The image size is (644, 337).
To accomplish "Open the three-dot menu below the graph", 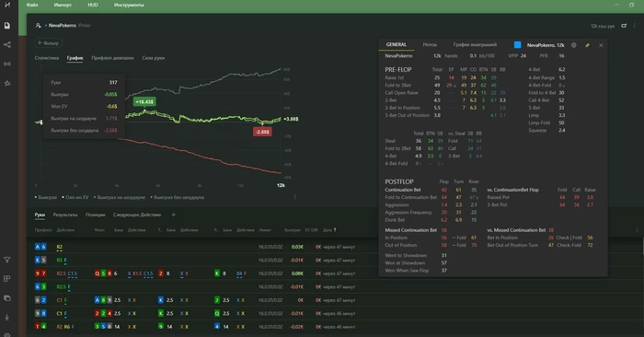I will [x=295, y=197].
